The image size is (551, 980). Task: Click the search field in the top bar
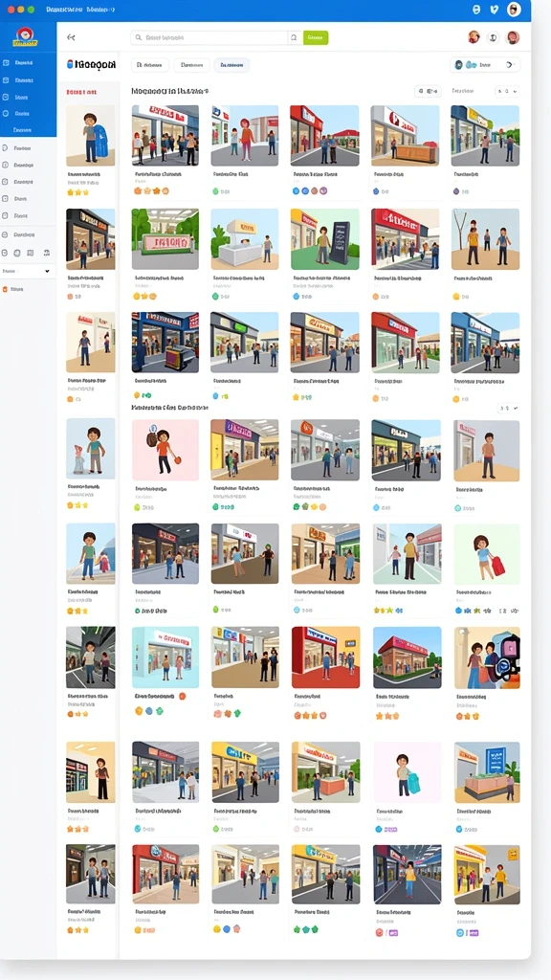(x=209, y=37)
